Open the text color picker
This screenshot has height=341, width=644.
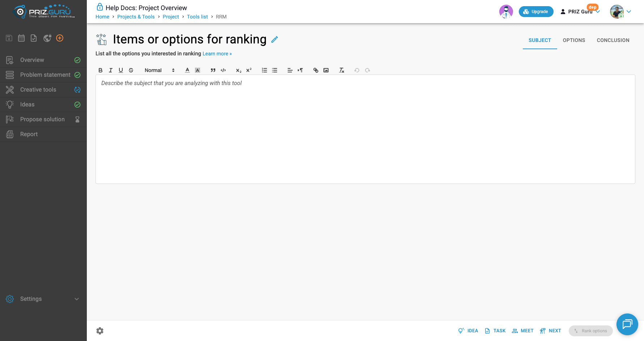[x=187, y=70]
